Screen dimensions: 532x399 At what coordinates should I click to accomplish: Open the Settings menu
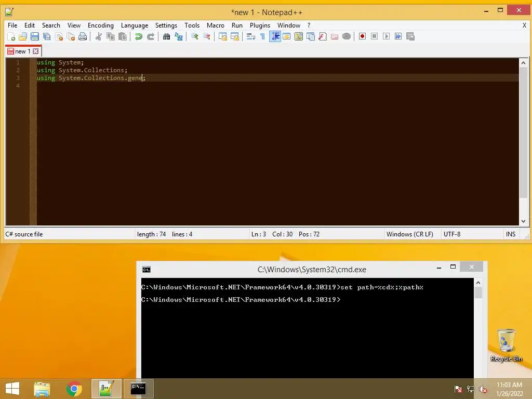(x=166, y=25)
